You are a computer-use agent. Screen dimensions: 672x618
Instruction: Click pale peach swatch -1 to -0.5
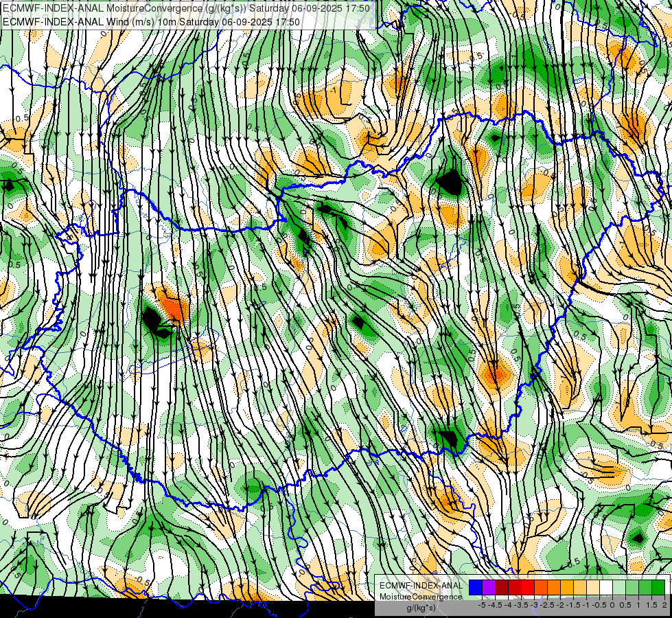tap(592, 588)
